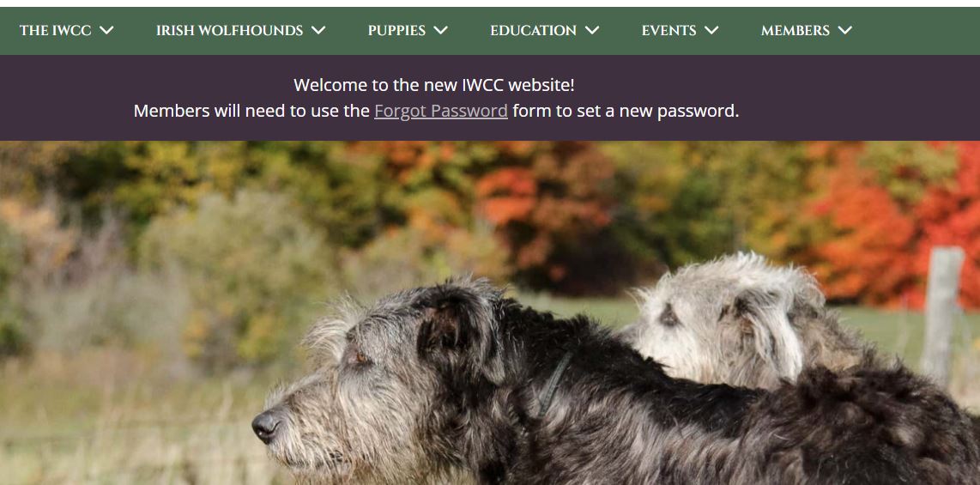Expand the EDUCATION chevron arrow
This screenshot has height=485, width=980.
point(592,31)
